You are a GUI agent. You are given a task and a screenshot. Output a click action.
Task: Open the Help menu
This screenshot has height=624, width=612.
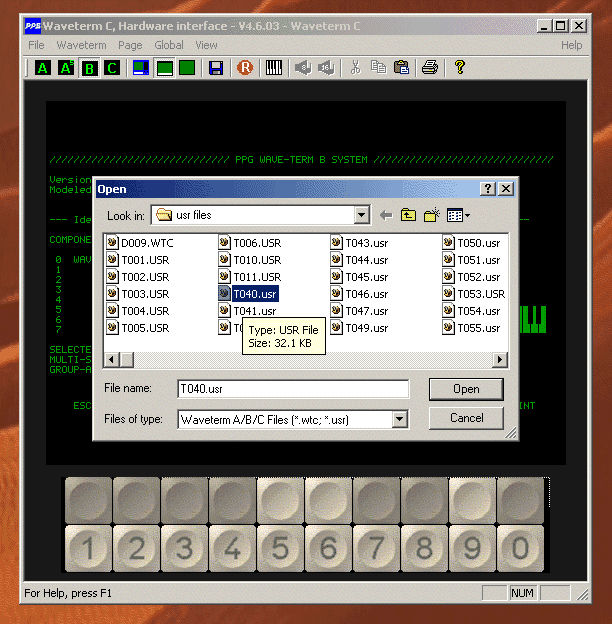coord(571,45)
